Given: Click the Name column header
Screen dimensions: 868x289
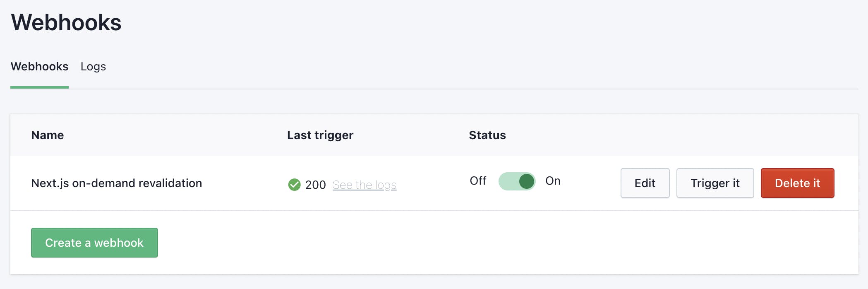Looking at the screenshot, I should pyautogui.click(x=48, y=135).
